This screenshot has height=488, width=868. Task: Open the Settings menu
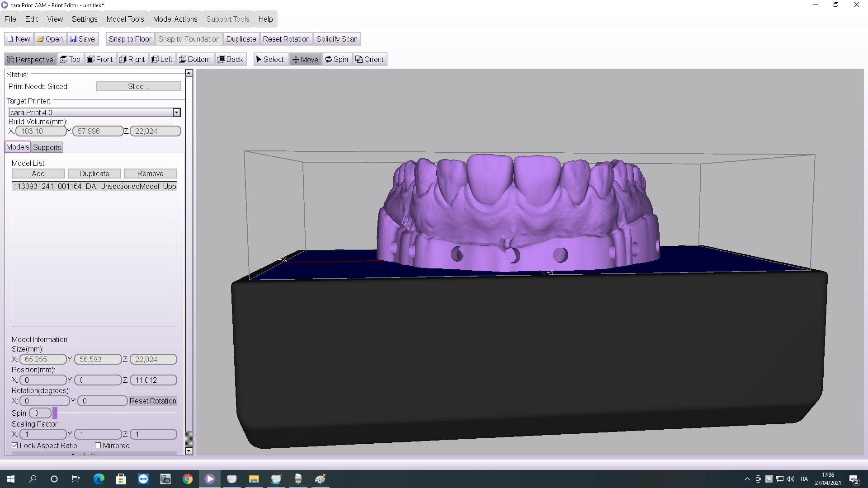(85, 19)
